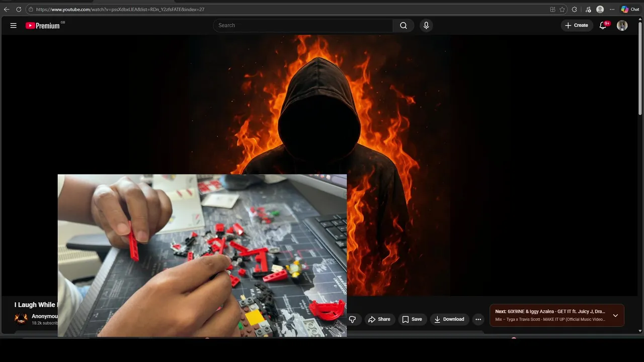Click the browser back arrow
The image size is (644, 362).
(x=7, y=9)
